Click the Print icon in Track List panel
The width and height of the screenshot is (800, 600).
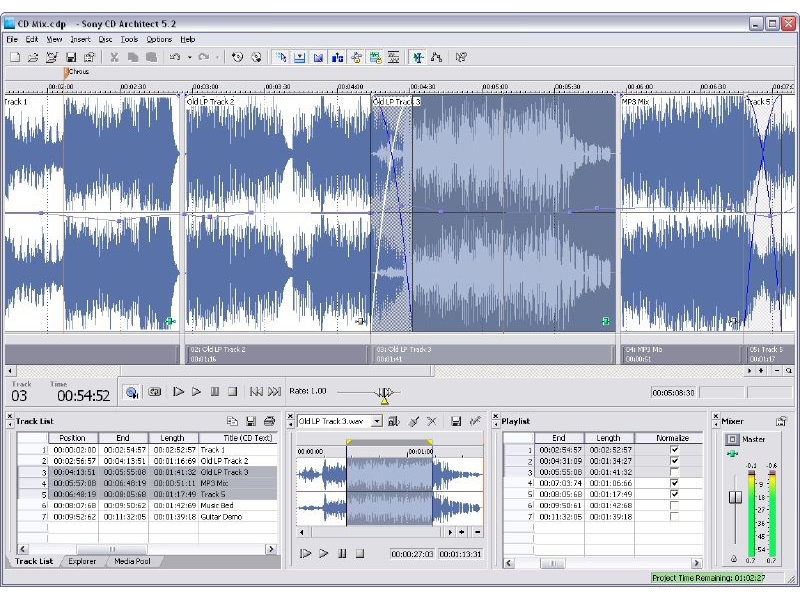coord(269,421)
